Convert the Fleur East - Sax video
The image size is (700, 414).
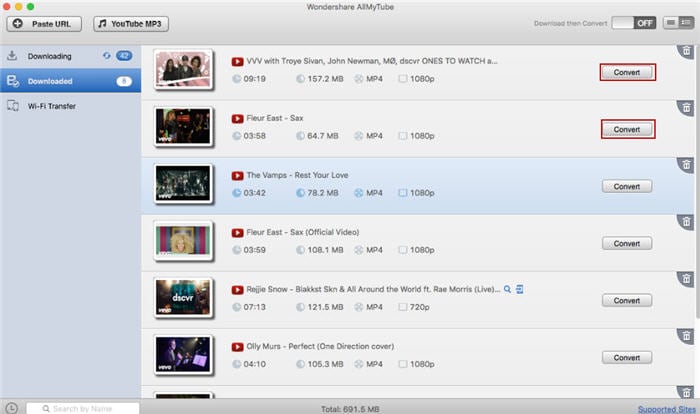coord(627,129)
